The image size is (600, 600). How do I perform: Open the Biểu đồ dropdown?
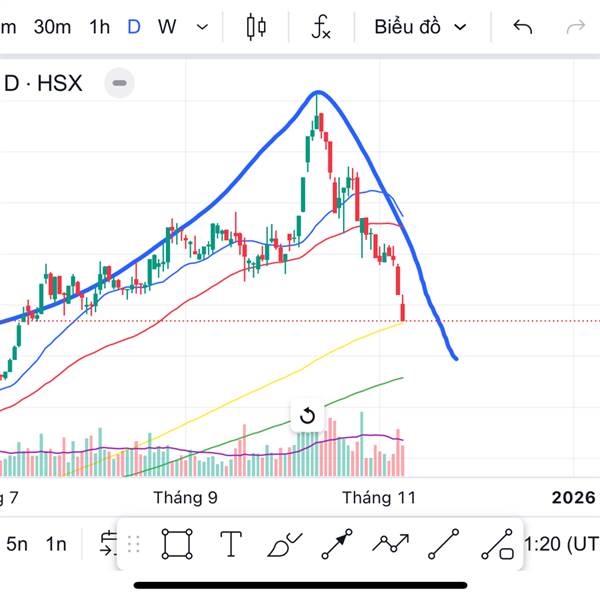[x=421, y=27]
